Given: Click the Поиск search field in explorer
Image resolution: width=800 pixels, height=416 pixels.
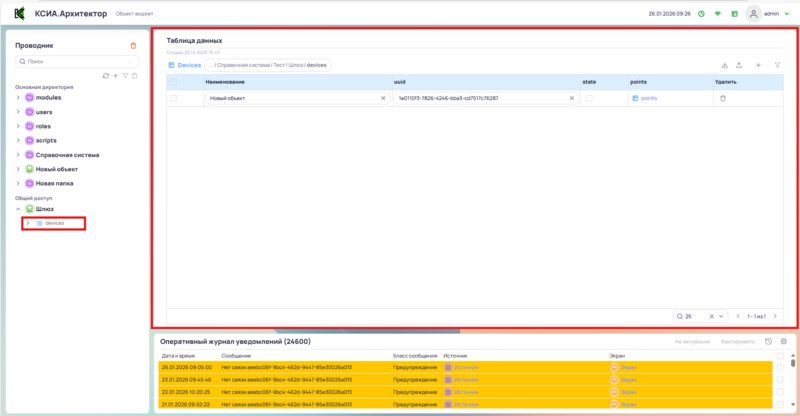Looking at the screenshot, I should coord(77,62).
